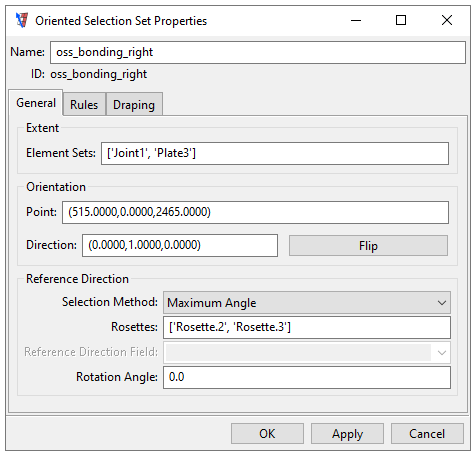
Task: Select the Direction vector field
Action: 180,245
